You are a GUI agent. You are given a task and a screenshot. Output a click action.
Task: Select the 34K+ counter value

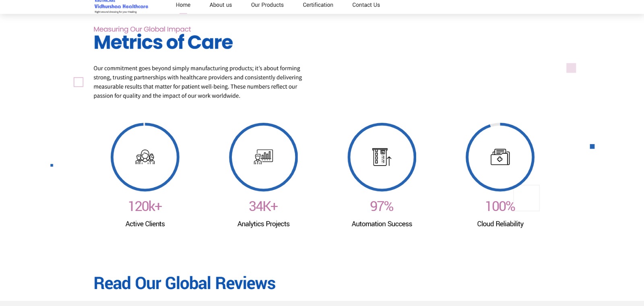263,206
